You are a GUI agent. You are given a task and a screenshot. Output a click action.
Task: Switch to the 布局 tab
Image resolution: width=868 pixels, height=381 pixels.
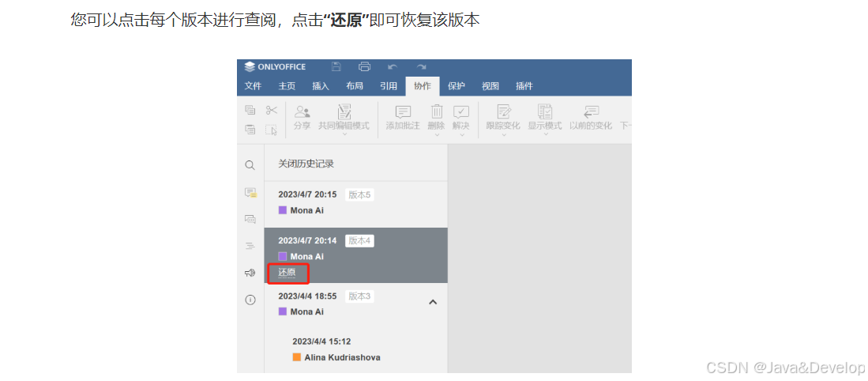coord(355,86)
